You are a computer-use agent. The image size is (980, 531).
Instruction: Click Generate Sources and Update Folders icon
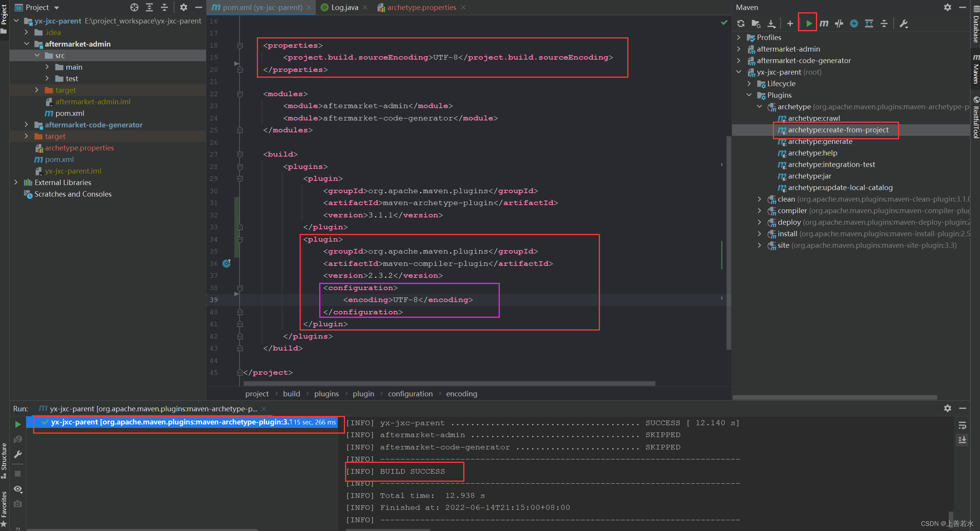coord(756,23)
